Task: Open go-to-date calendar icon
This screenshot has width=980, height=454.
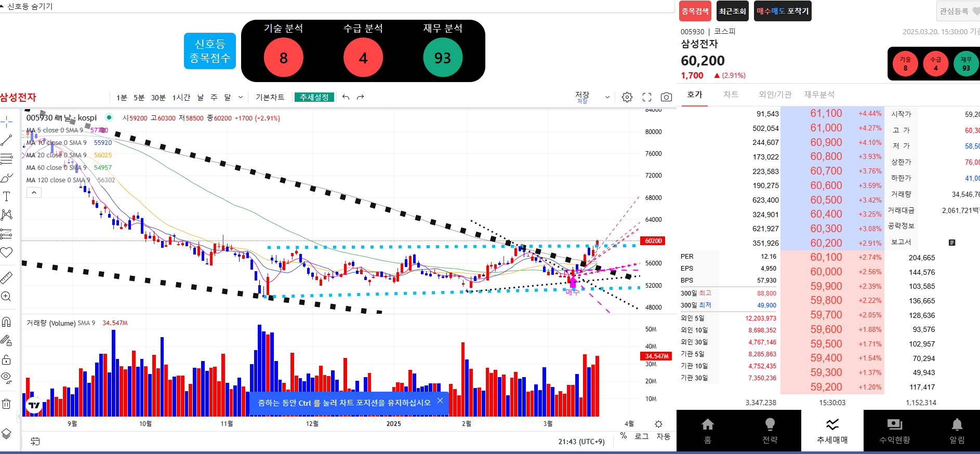Action: click(x=35, y=442)
